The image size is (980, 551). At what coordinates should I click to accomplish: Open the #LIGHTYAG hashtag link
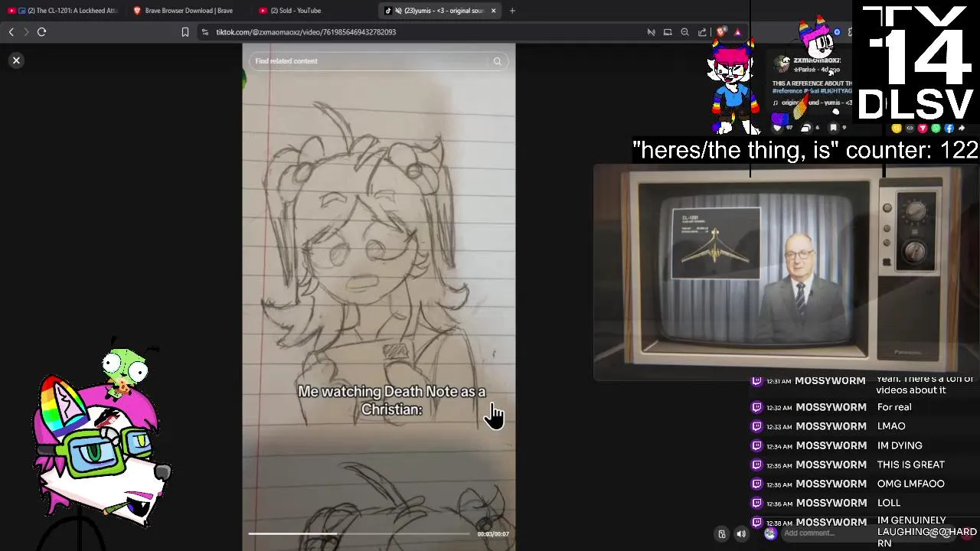pos(836,91)
